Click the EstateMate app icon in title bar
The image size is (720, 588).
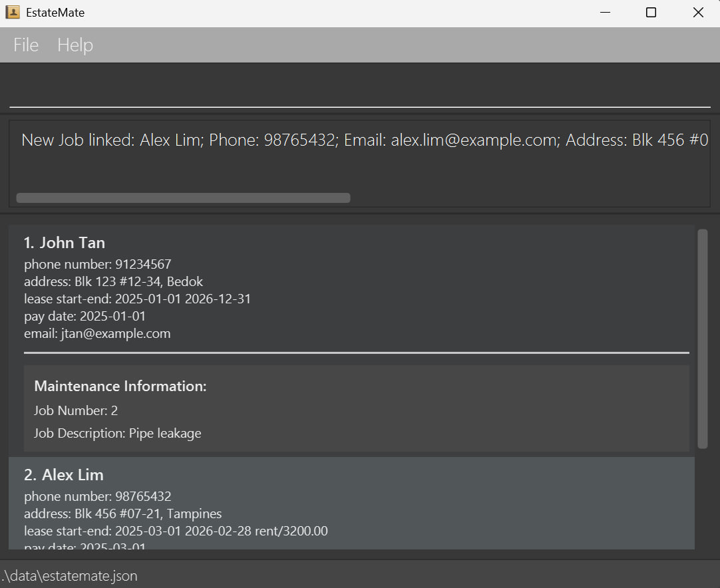tap(13, 13)
